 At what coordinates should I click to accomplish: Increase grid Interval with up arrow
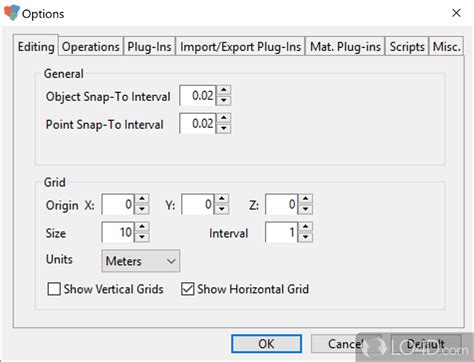coord(306,227)
